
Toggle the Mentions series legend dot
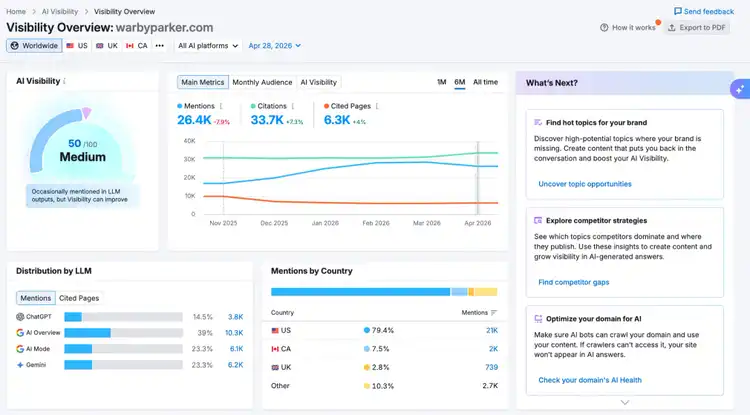pos(180,106)
